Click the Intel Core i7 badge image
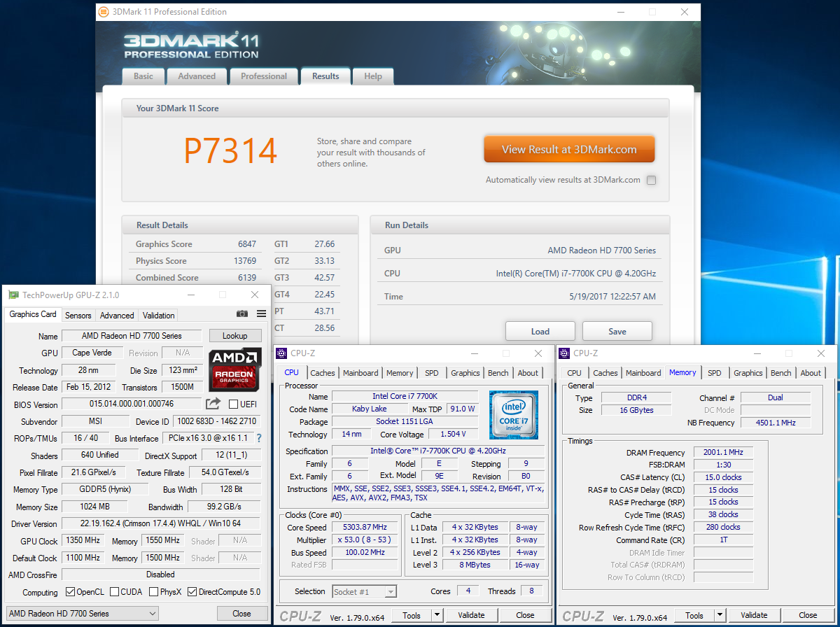Image resolution: width=840 pixels, height=627 pixels. 514,416
